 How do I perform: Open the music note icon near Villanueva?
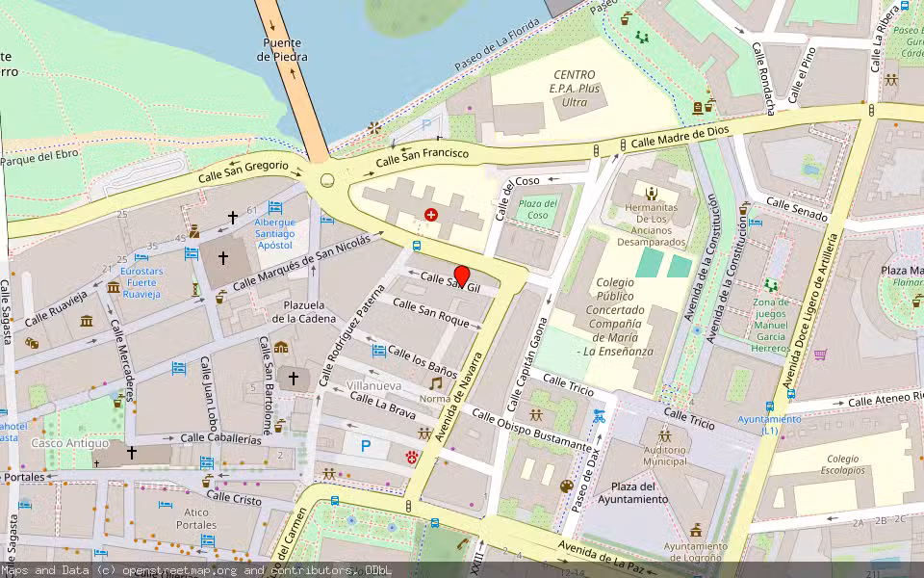434,383
